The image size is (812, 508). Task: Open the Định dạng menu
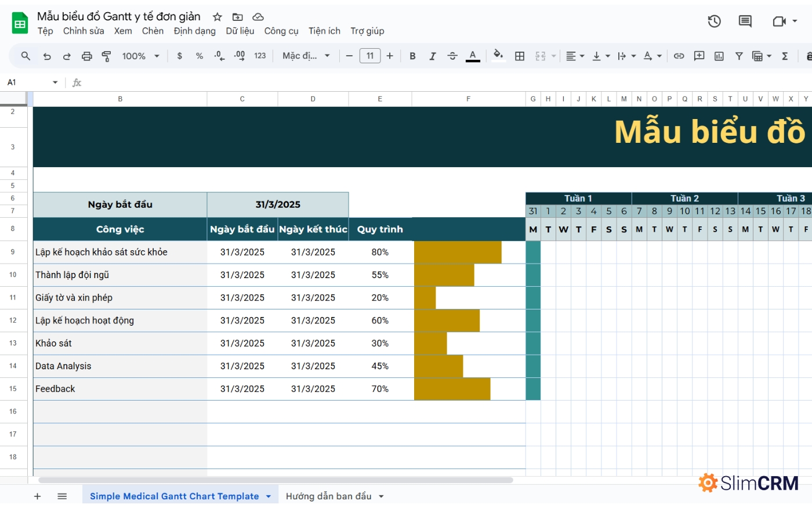(x=194, y=31)
